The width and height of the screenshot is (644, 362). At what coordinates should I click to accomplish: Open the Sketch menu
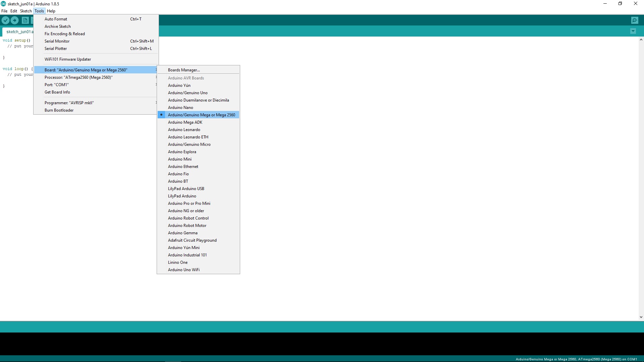[26, 11]
